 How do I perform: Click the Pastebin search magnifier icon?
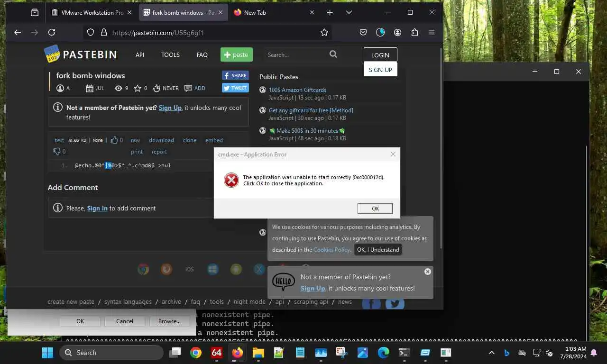pos(333,54)
